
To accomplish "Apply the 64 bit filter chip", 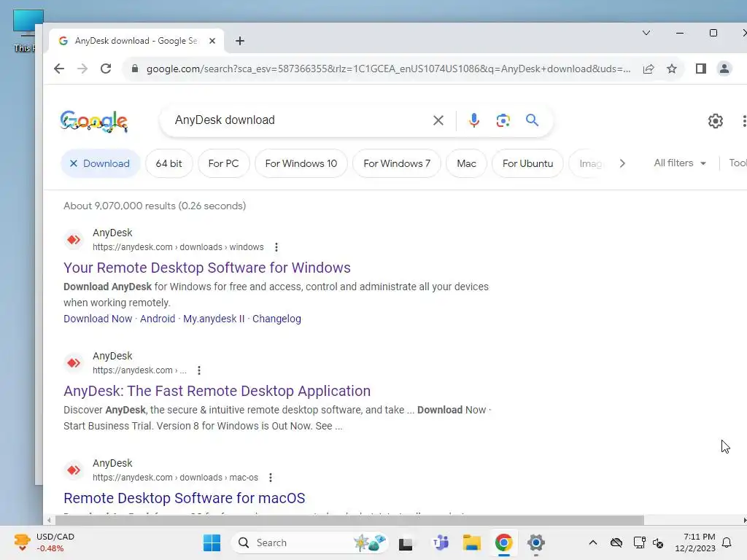I will (x=169, y=163).
